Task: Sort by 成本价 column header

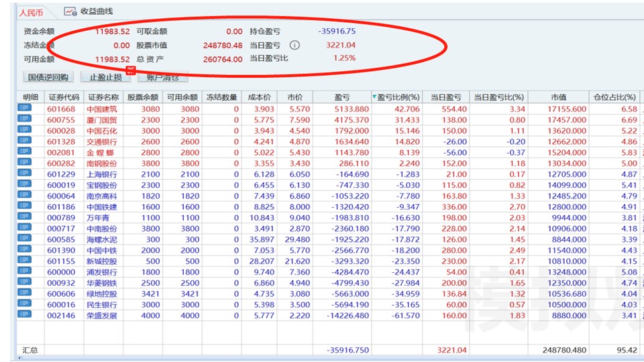Action: pyautogui.click(x=259, y=97)
